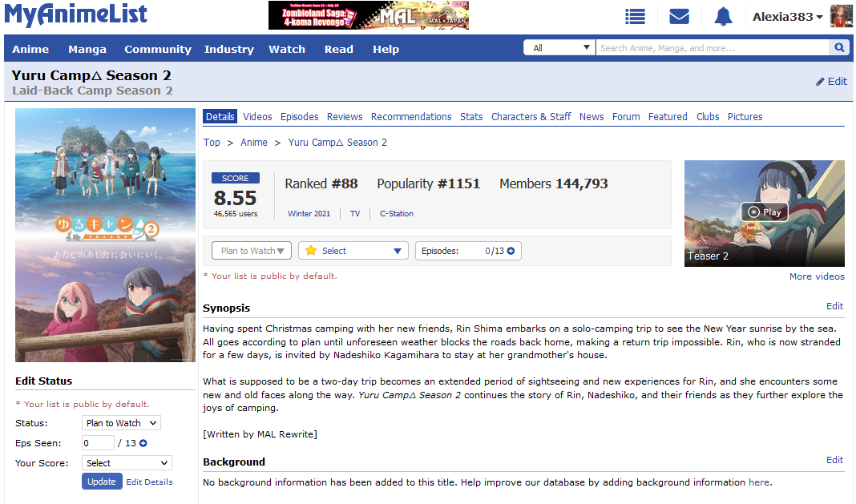Open the Alexia383 user dropdown
856x504 pixels.
[787, 17]
